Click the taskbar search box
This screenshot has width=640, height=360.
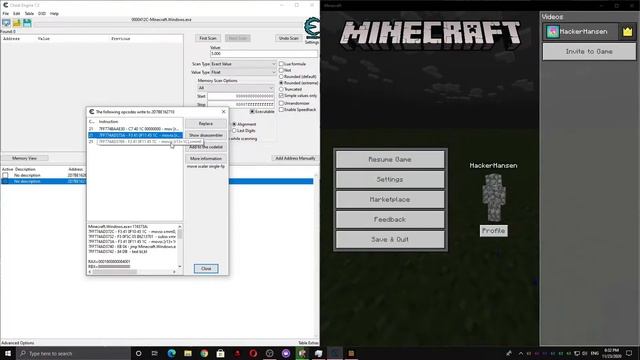(73, 353)
